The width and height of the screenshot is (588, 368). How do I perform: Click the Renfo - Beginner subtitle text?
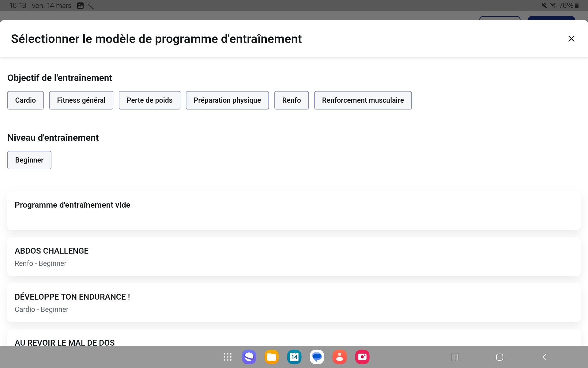40,263
